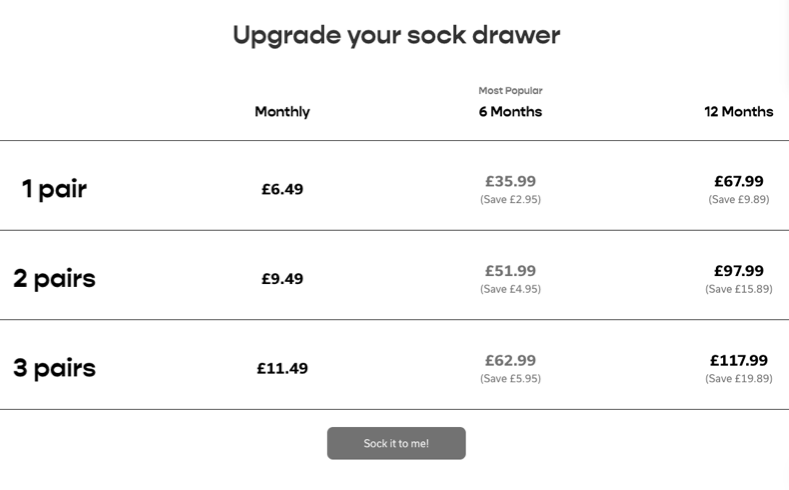Screen dimensions: 789x490
Task: Select the 12 Months plan column header
Action: (738, 112)
